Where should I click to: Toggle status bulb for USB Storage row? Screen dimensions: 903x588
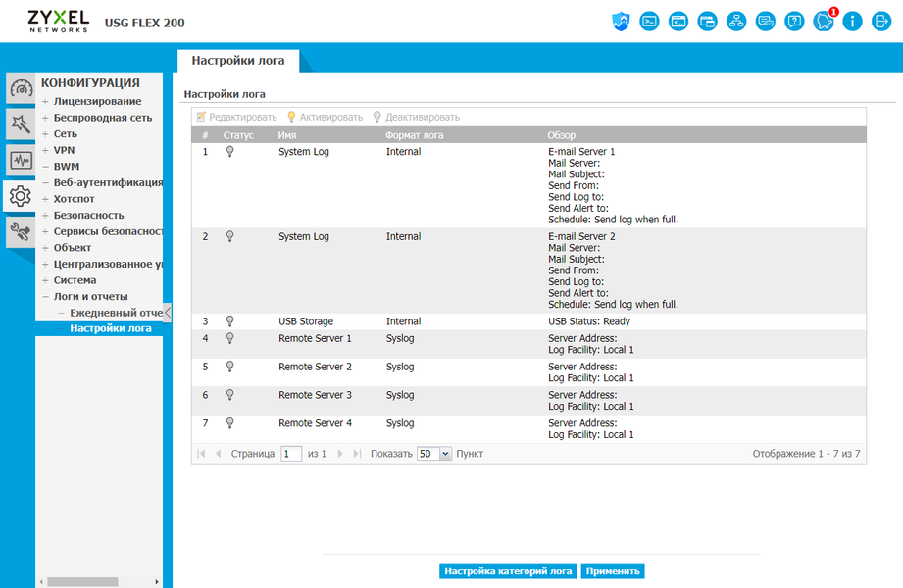tap(229, 321)
